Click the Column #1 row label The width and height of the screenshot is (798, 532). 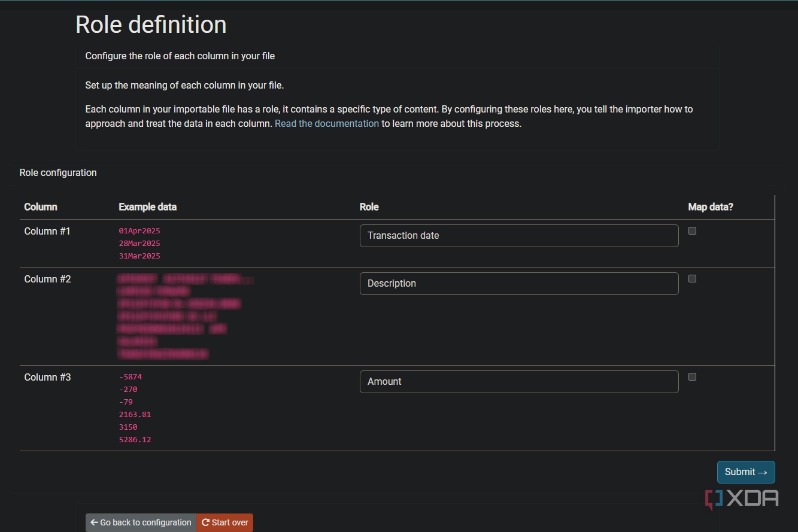[47, 231]
